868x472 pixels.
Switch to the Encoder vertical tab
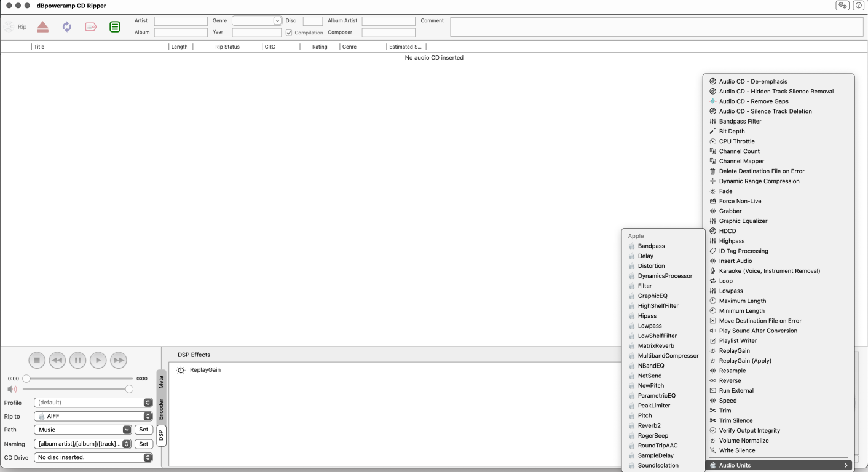(161, 409)
